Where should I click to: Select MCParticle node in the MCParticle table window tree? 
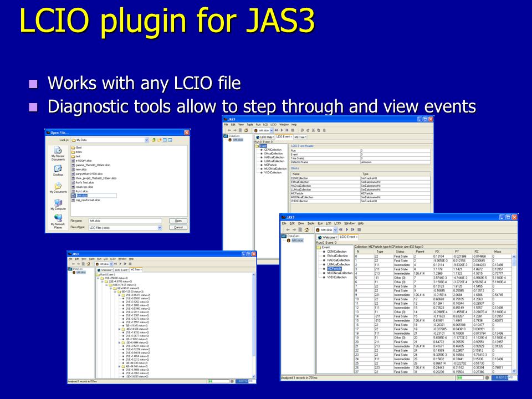[334, 269]
